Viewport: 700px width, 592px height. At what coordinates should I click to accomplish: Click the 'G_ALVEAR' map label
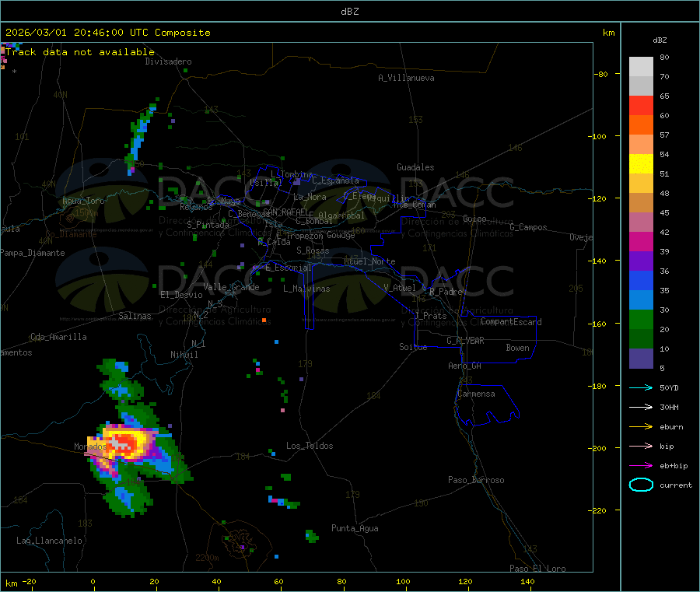click(465, 341)
